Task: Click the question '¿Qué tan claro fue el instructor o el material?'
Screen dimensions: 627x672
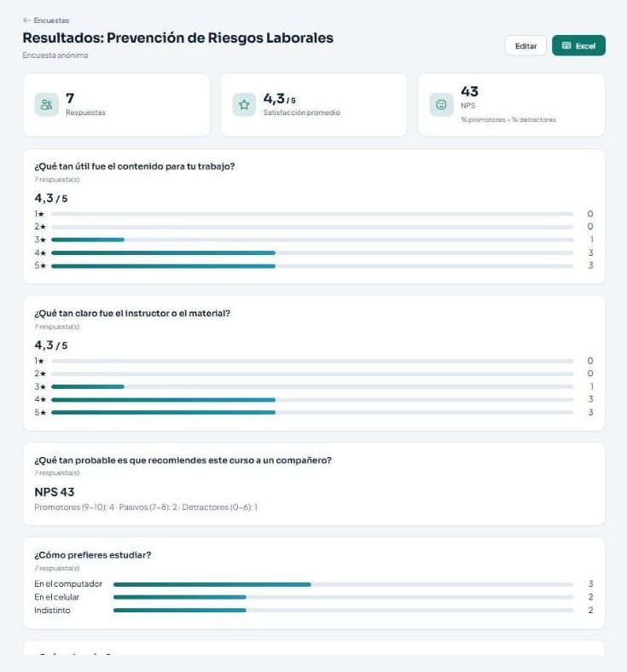Action: [132, 313]
